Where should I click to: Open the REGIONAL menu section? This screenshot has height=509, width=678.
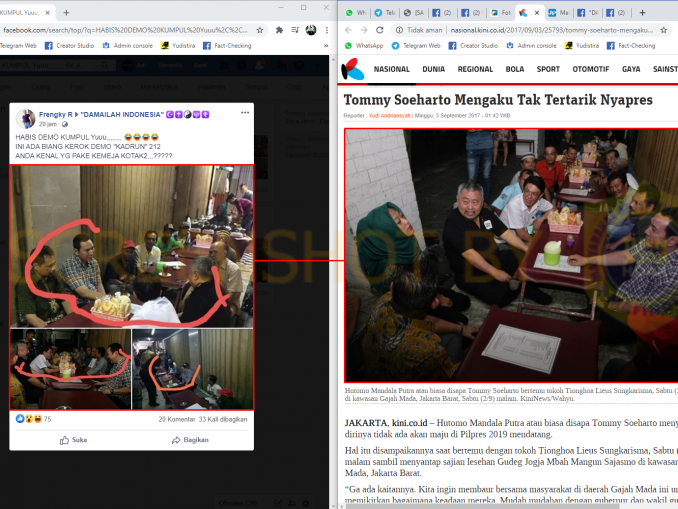(x=475, y=69)
